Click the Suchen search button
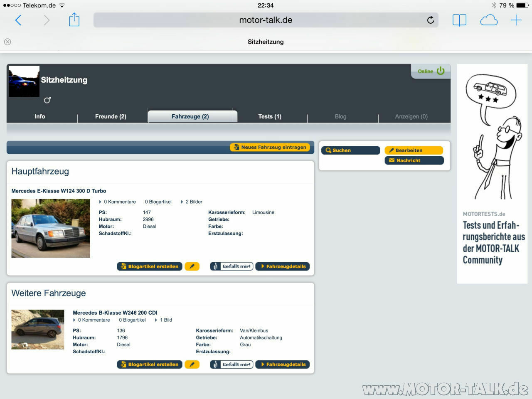The height and width of the screenshot is (399, 532). pyautogui.click(x=350, y=150)
